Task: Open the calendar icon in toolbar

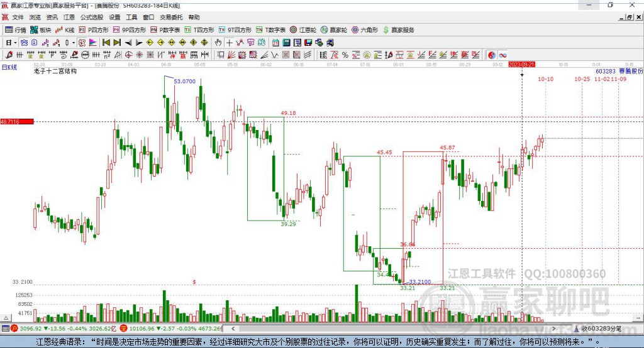Action: (x=275, y=43)
